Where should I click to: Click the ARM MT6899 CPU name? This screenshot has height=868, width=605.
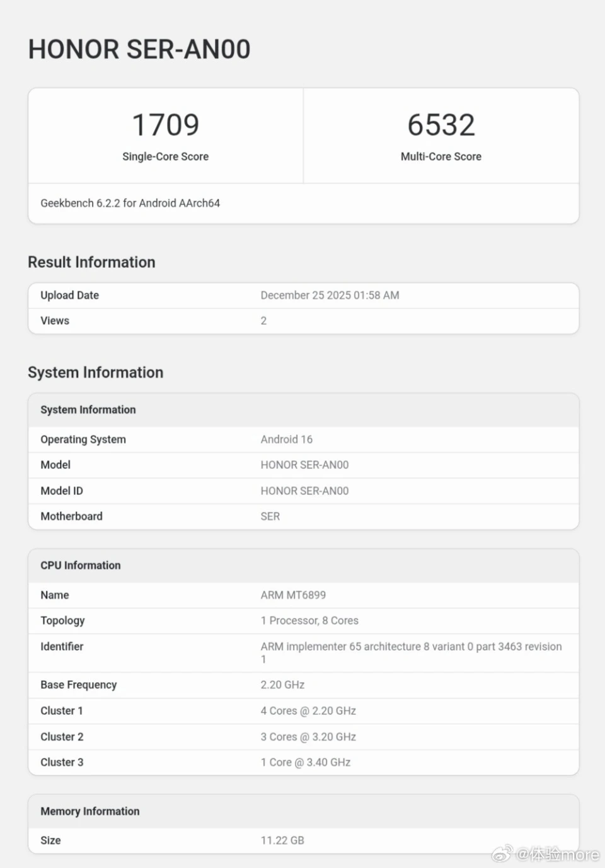[293, 595]
